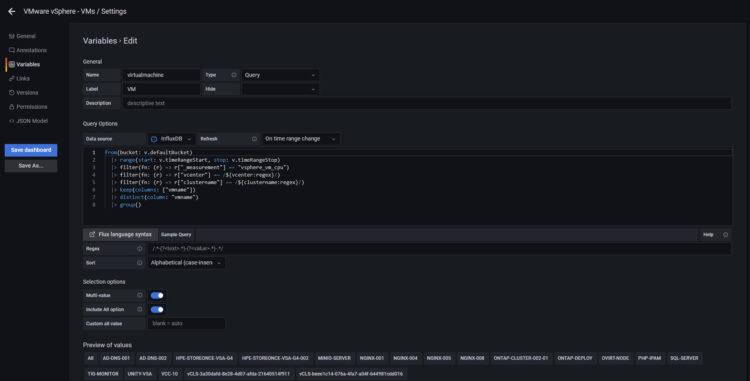Open the InfluxDB data source dropdown
Viewport: 750px width, 381px height.
(171, 139)
